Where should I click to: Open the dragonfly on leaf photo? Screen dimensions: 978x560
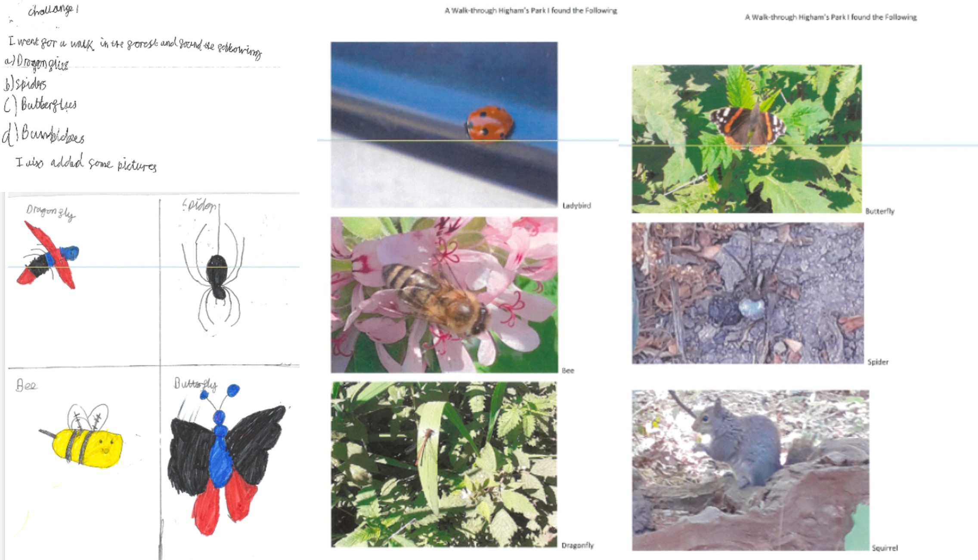(444, 464)
